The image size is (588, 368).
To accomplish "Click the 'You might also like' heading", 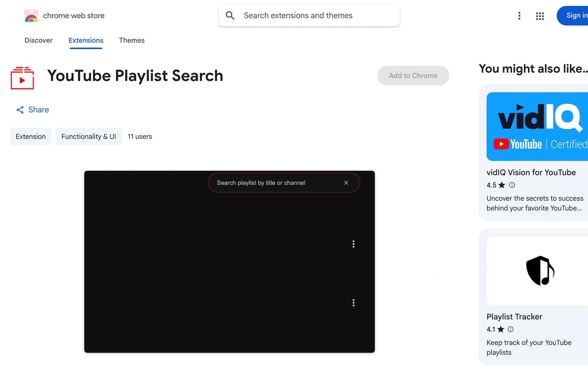I will pos(533,69).
